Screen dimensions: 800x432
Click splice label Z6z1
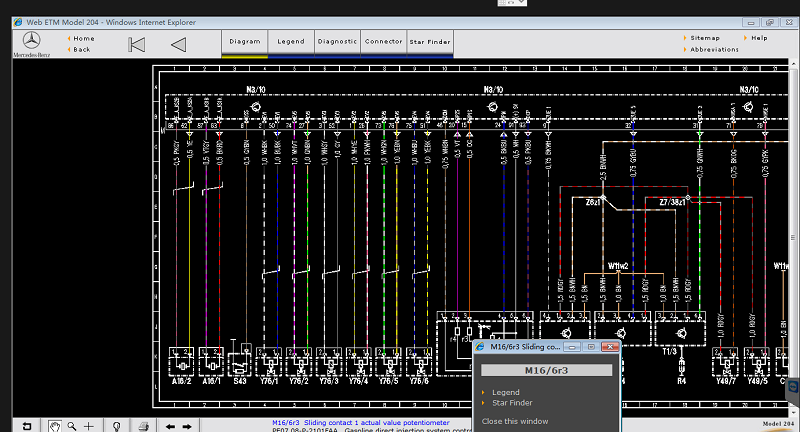[x=592, y=202]
